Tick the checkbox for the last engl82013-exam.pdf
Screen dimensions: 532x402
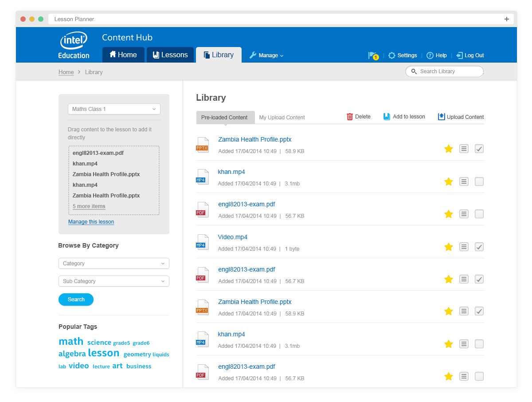pos(479,376)
